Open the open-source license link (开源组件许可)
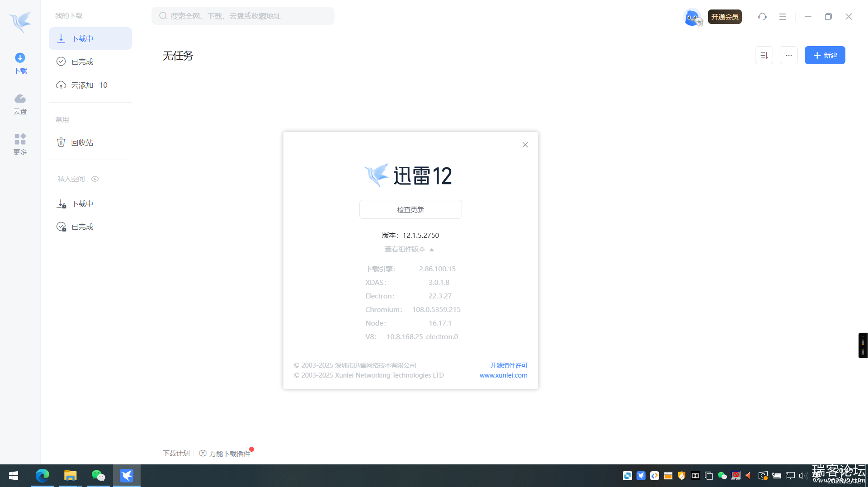The width and height of the screenshot is (868, 487). point(509,365)
